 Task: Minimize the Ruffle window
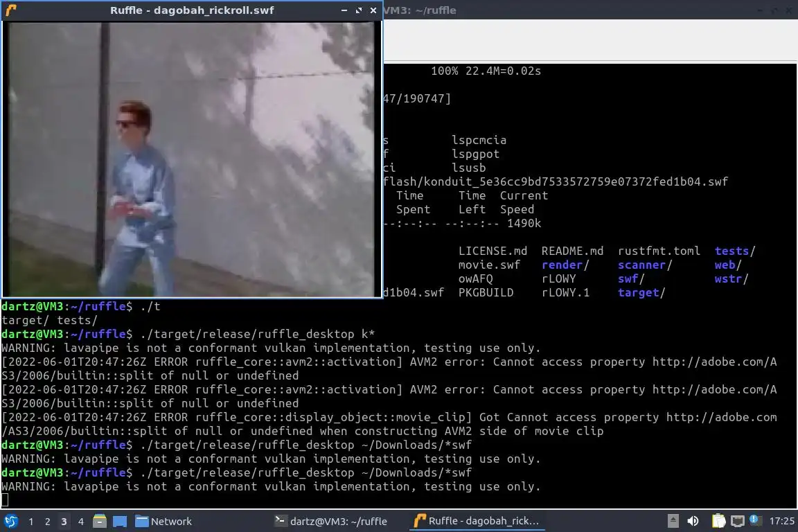(x=344, y=10)
